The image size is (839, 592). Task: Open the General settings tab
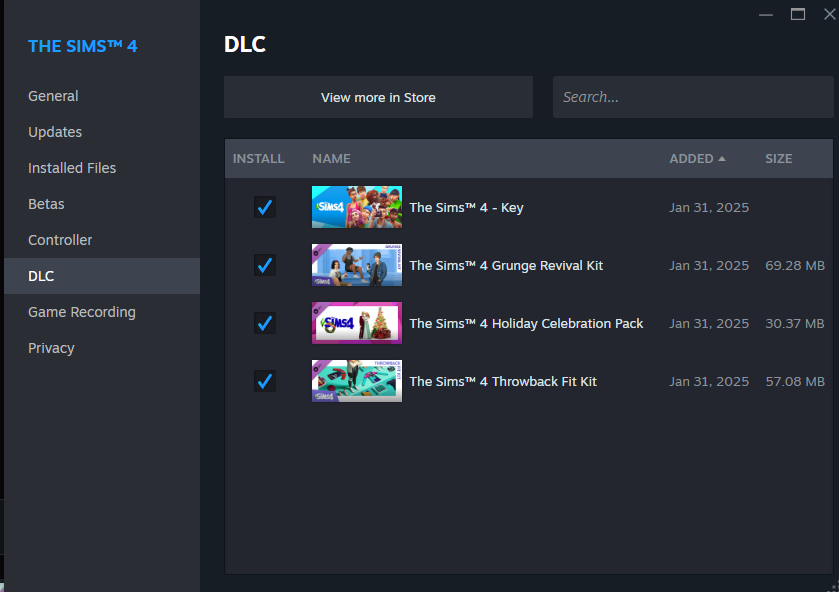pyautogui.click(x=102, y=96)
